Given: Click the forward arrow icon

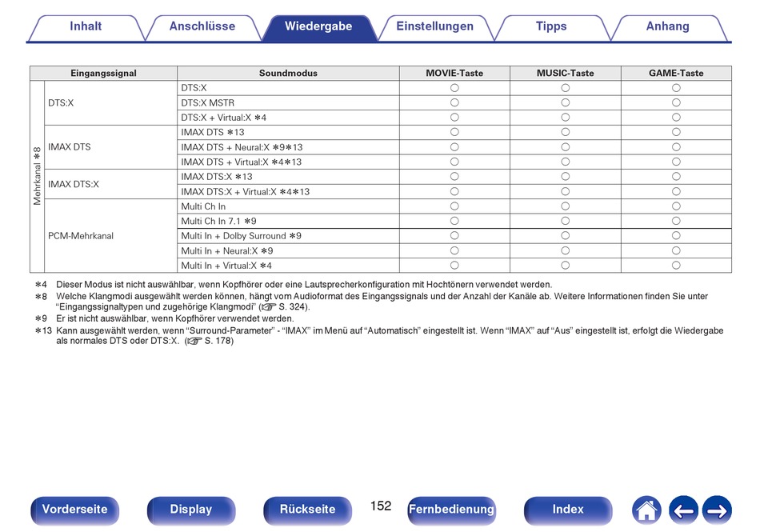Looking at the screenshot, I should pos(717,510).
